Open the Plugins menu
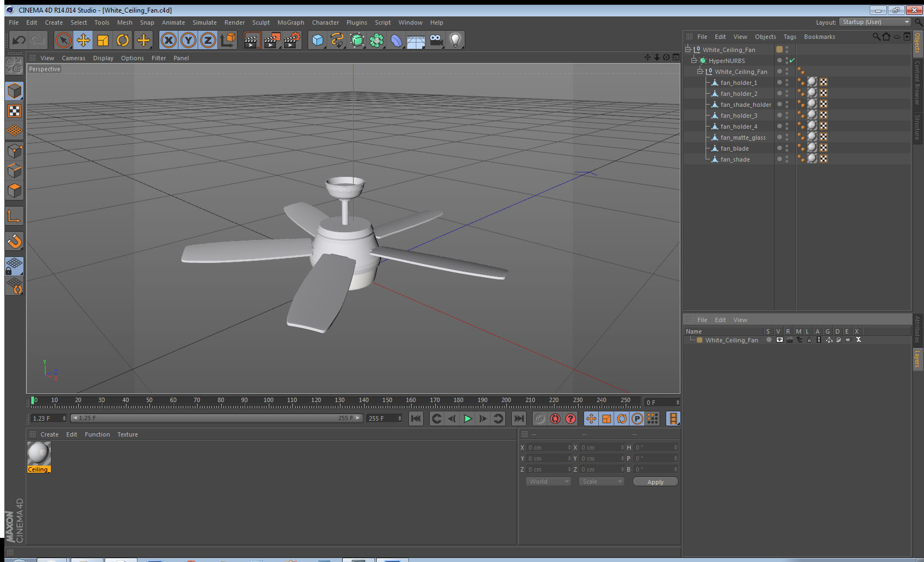The image size is (924, 562). coord(356,22)
